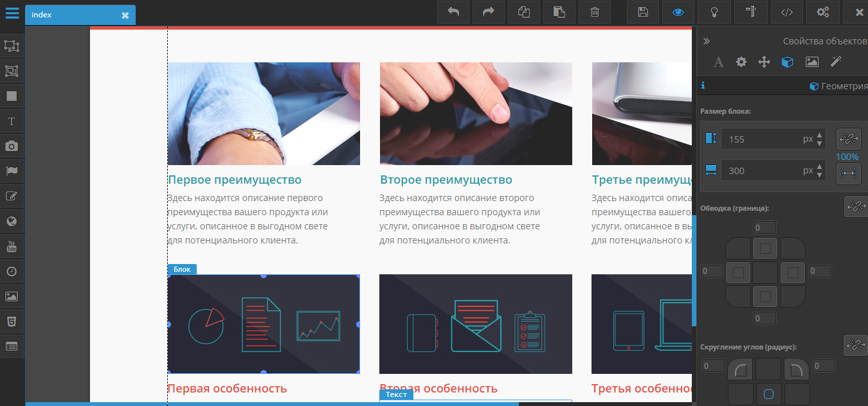Select the left border side button
The width and height of the screenshot is (868, 406).
(738, 272)
